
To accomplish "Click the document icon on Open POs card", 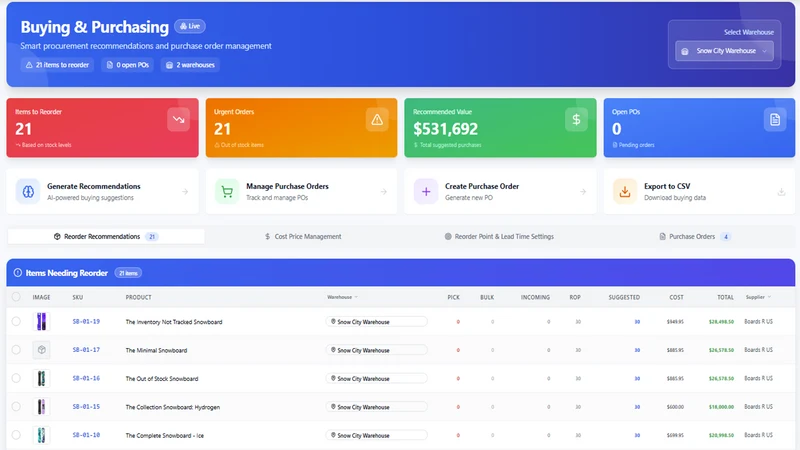I will 775,119.
